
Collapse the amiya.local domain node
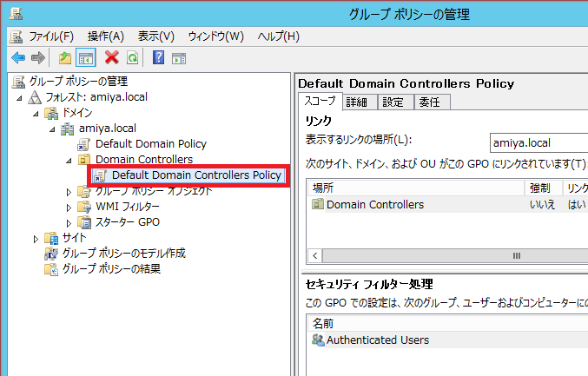click(x=52, y=129)
